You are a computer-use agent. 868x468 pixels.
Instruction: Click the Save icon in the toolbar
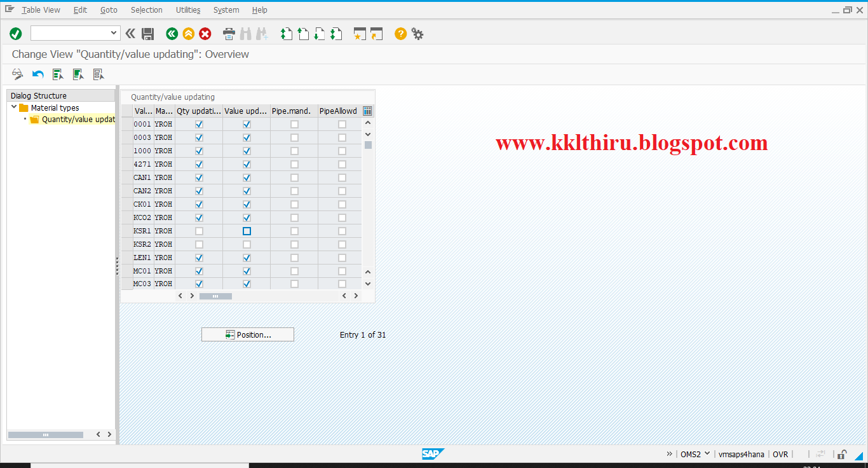[148, 33]
